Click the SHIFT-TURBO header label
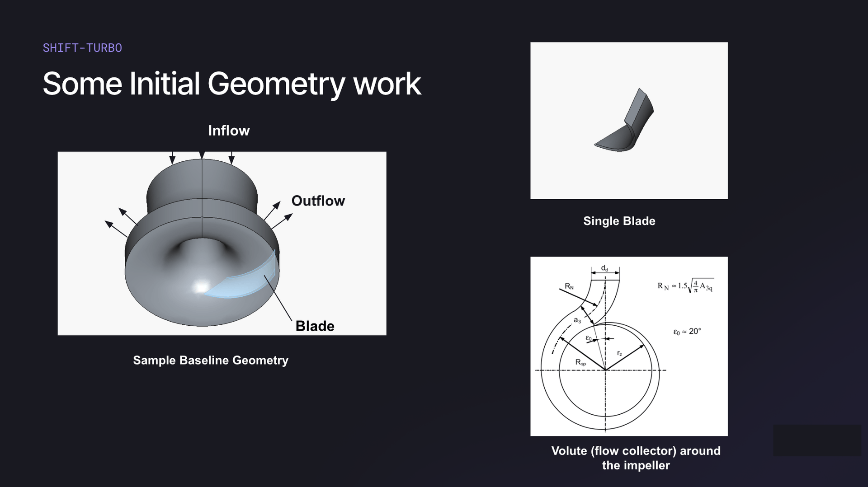Viewport: 868px width, 487px height. coord(82,48)
